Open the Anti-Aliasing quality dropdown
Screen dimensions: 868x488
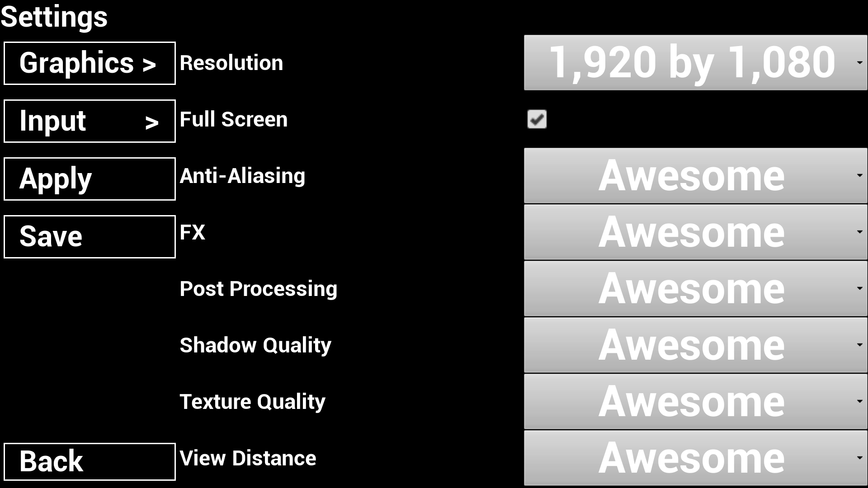coord(695,176)
